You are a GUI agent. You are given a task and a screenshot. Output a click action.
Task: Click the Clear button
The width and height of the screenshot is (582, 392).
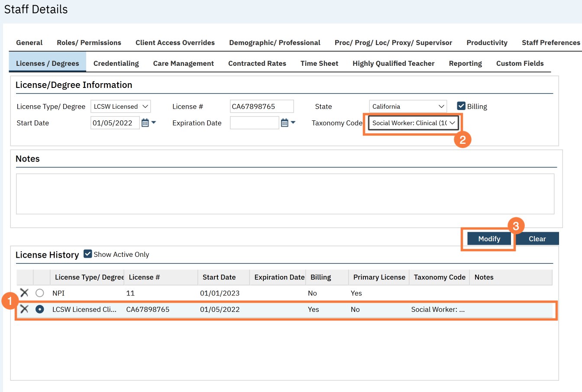click(x=537, y=239)
